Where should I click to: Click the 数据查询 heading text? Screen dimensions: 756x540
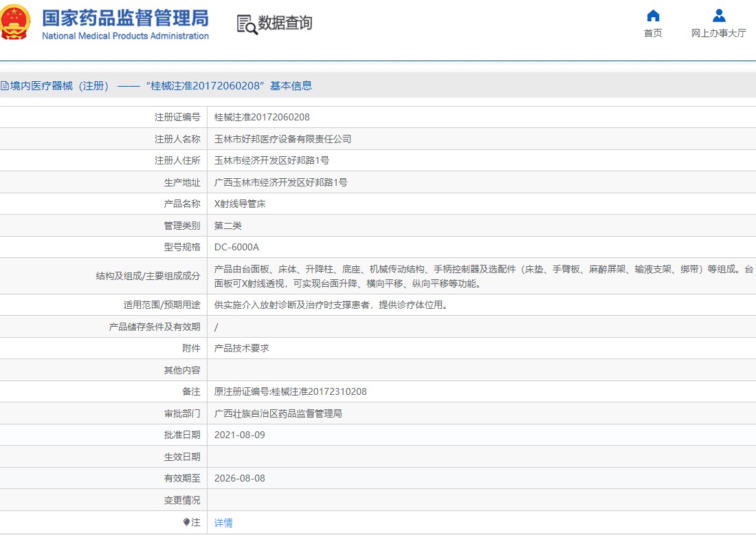tap(285, 23)
